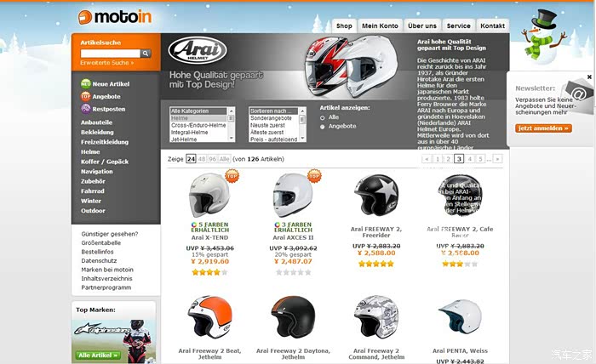Image resolution: width=596 pixels, height=364 pixels.
Task: Open the Mein Konto tab
Action: pos(380,26)
